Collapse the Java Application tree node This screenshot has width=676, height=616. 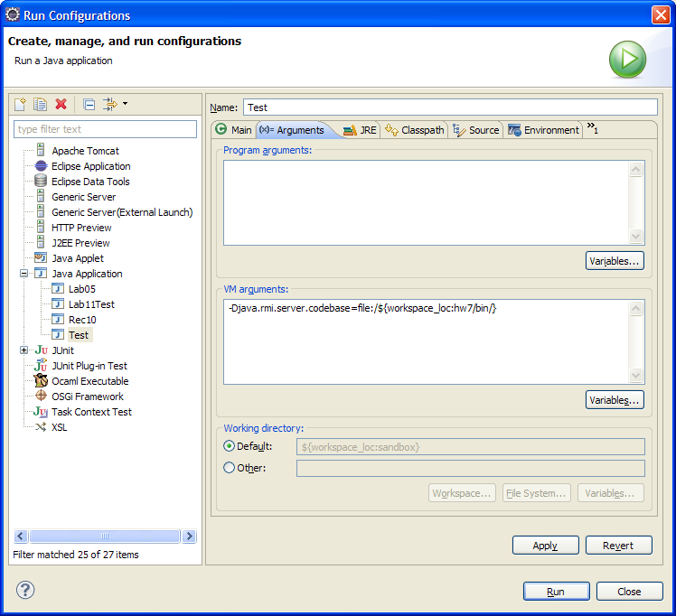coord(24,274)
